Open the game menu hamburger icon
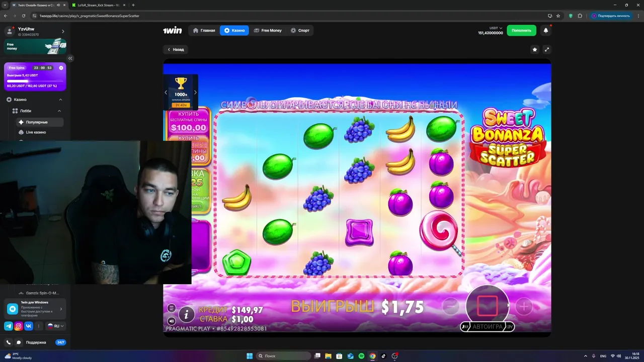644x362 pixels. 172,308
